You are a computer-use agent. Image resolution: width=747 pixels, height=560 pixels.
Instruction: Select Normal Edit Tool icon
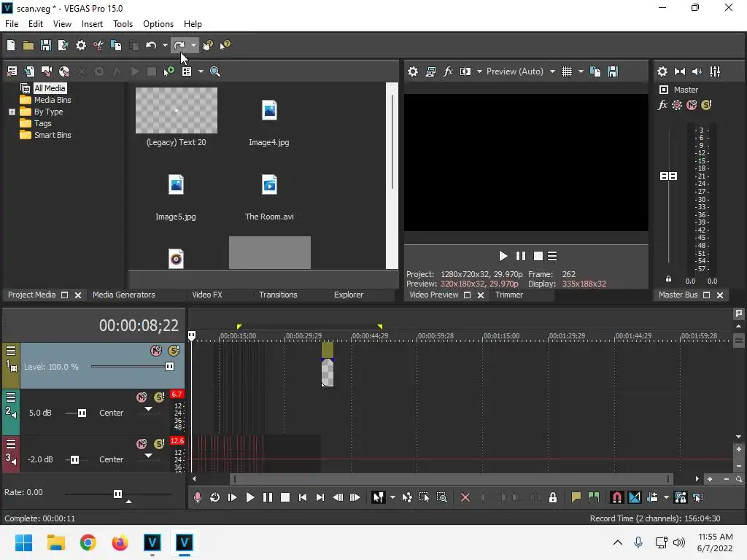coord(379,497)
